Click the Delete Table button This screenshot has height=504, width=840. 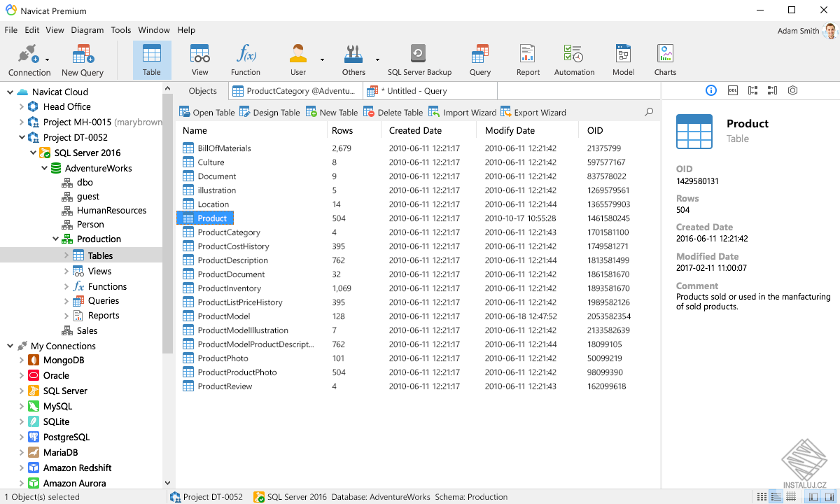[x=393, y=112]
